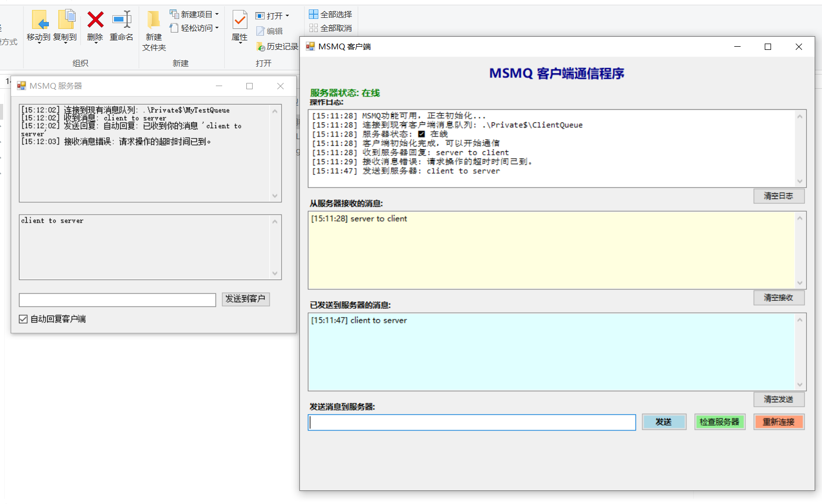Click the '[15:11:47] client to server' sent message
The height and width of the screenshot is (504, 822).
coord(359,320)
